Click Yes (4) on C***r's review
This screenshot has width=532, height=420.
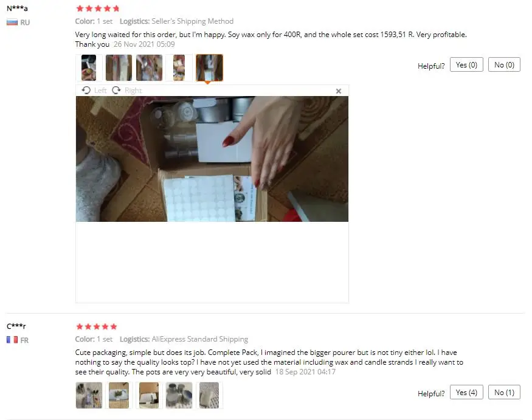pyautogui.click(x=466, y=392)
